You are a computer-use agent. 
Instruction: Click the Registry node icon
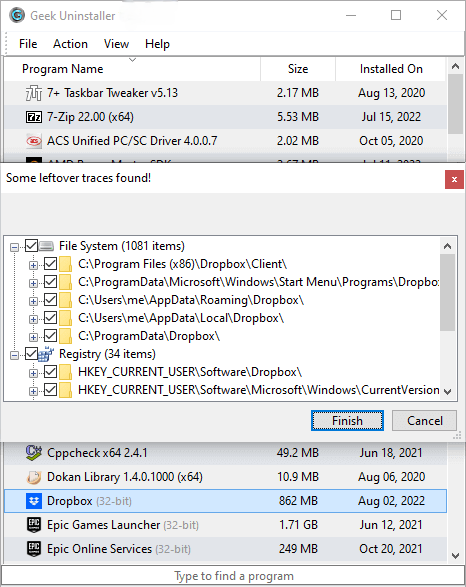[46, 354]
